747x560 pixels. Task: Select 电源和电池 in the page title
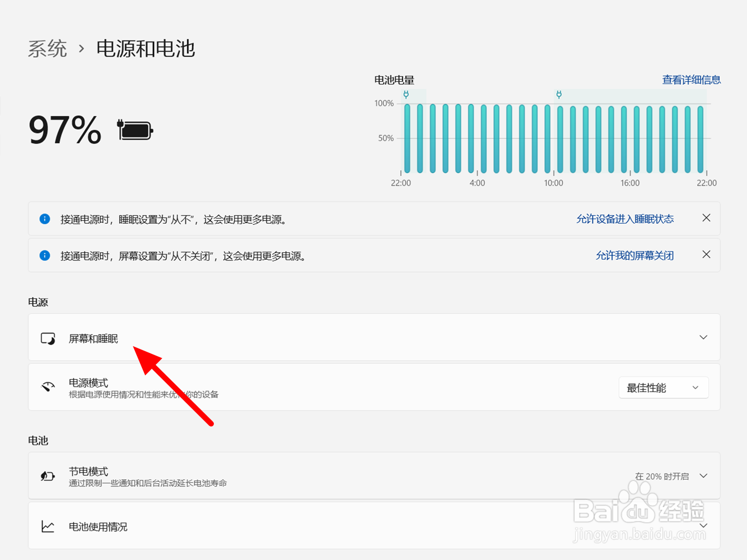145,49
